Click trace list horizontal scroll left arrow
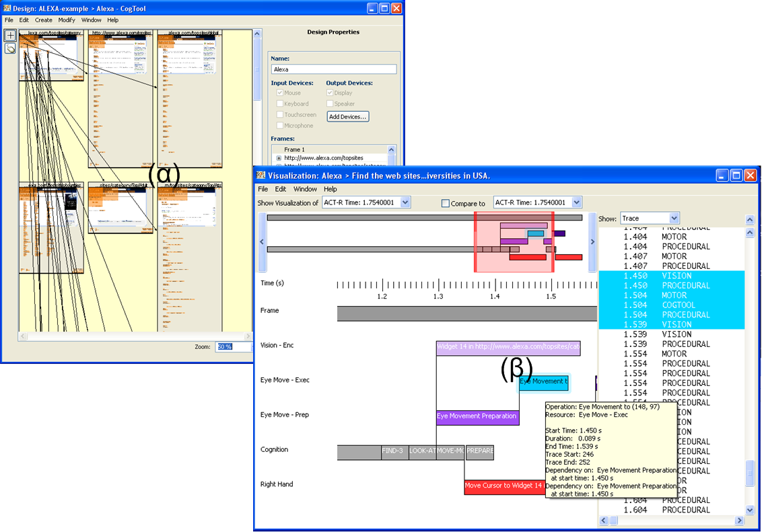 click(x=604, y=521)
